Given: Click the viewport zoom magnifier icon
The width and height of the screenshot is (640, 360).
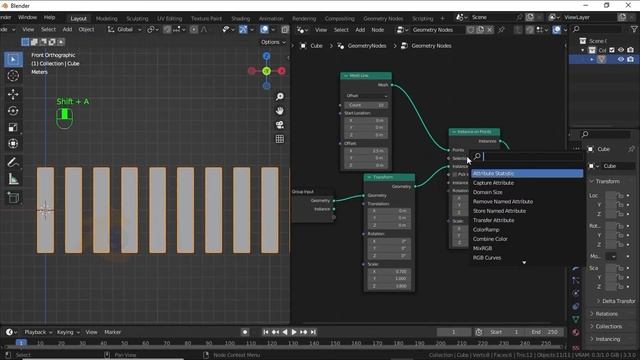Looking at the screenshot, I should coord(280,97).
